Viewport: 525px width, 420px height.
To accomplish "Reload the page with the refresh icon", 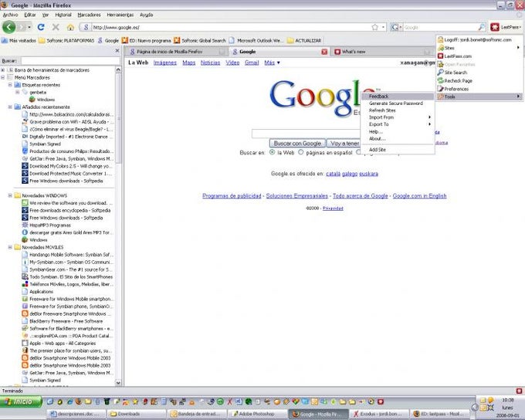I will coord(41,27).
